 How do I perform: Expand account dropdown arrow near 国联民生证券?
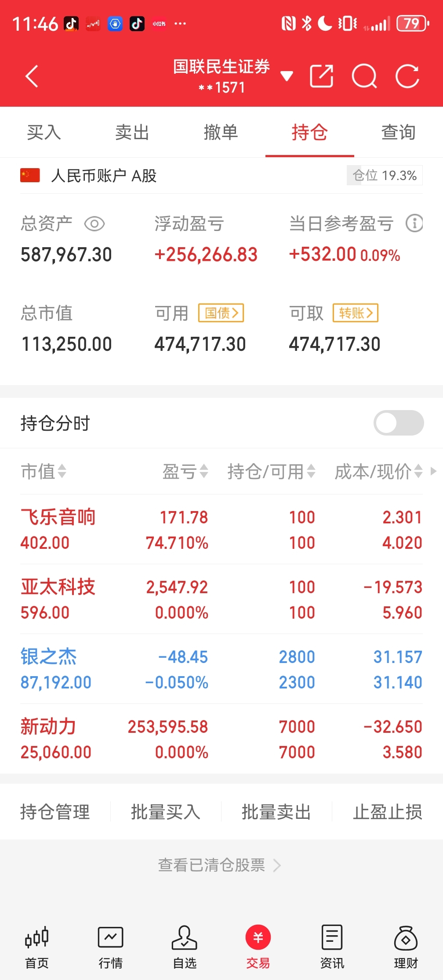pyautogui.click(x=287, y=76)
